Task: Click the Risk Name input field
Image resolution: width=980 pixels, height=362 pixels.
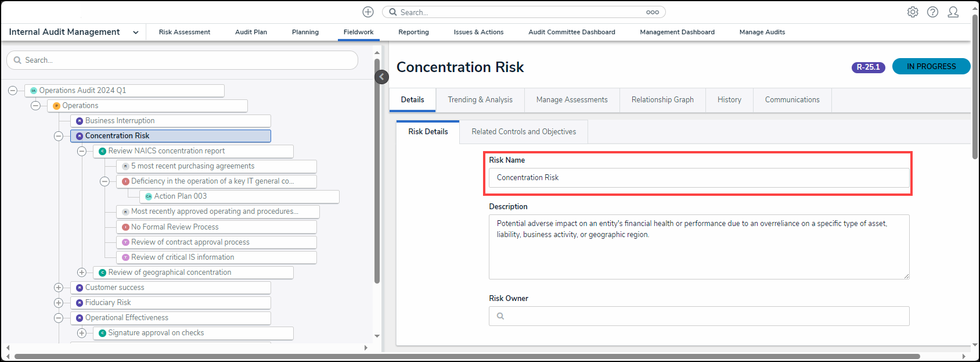Action: 698,178
